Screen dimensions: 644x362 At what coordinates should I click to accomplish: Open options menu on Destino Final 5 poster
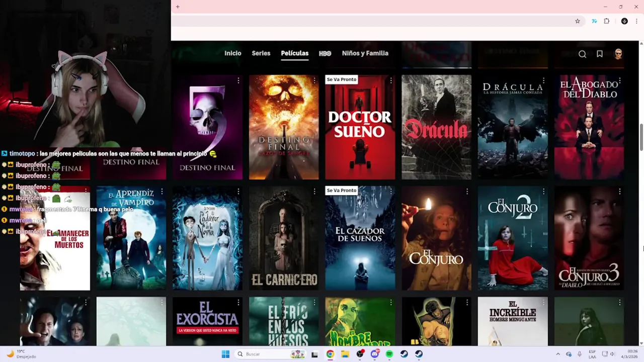tap(238, 80)
